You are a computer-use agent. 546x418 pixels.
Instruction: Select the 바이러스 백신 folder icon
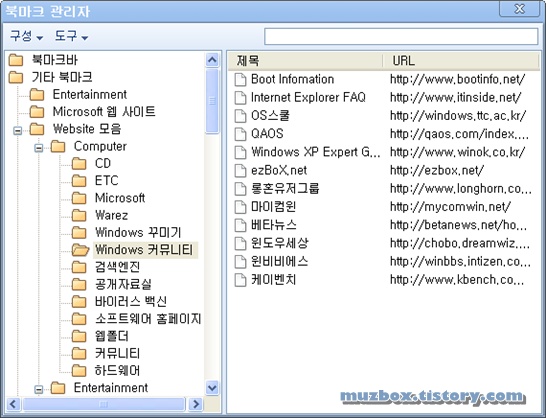click(79, 301)
